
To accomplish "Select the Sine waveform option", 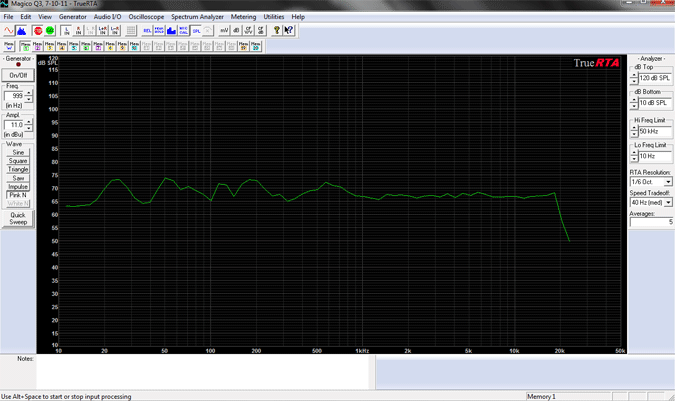I will tap(18, 152).
